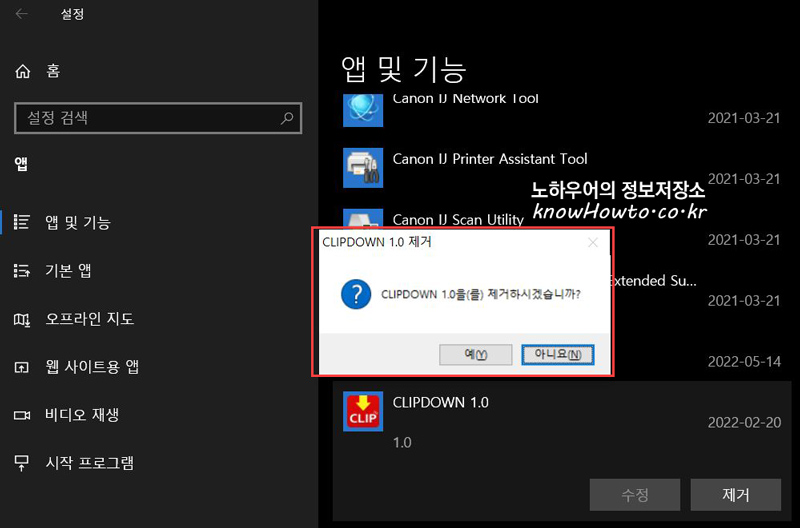Click the 앱 및 기능 page heading
800x528 pixels.
(x=404, y=69)
